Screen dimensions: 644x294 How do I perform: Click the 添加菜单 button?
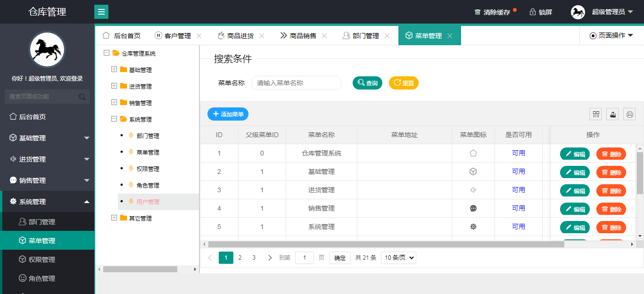(x=228, y=114)
